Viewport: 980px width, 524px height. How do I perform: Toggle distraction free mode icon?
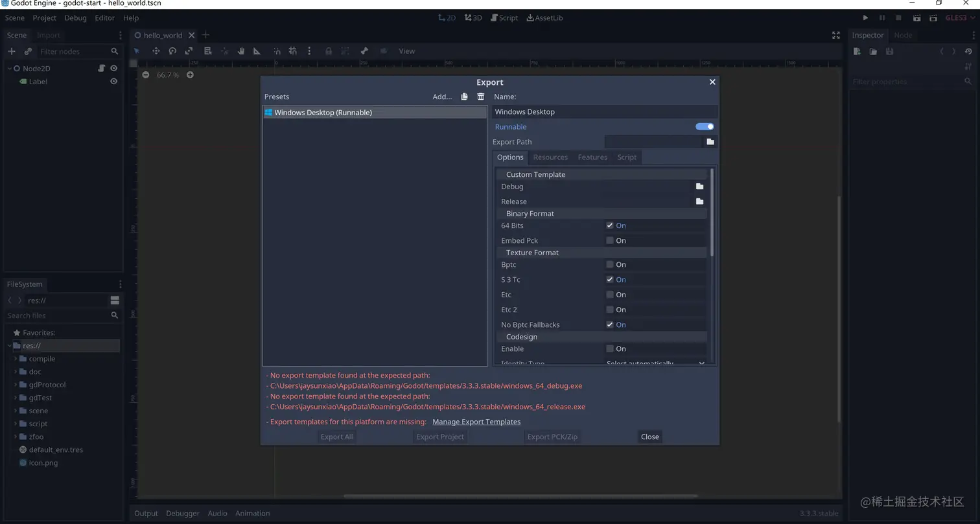click(836, 35)
